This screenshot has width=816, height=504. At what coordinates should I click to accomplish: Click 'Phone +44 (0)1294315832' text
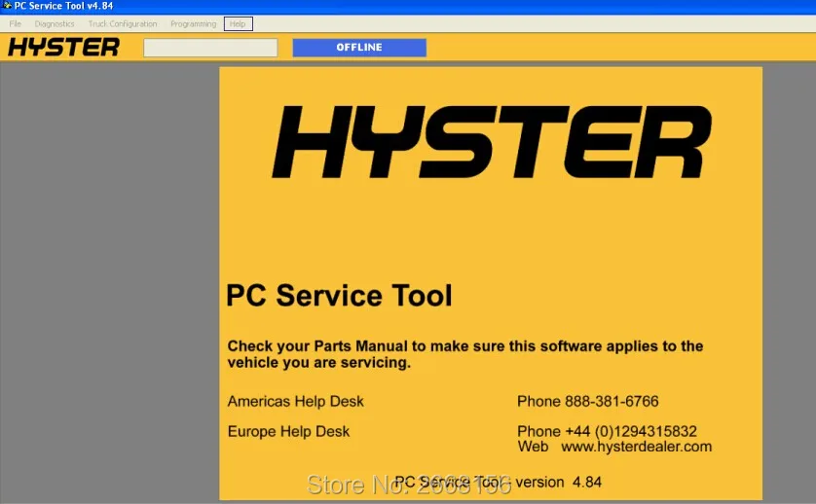(x=607, y=432)
